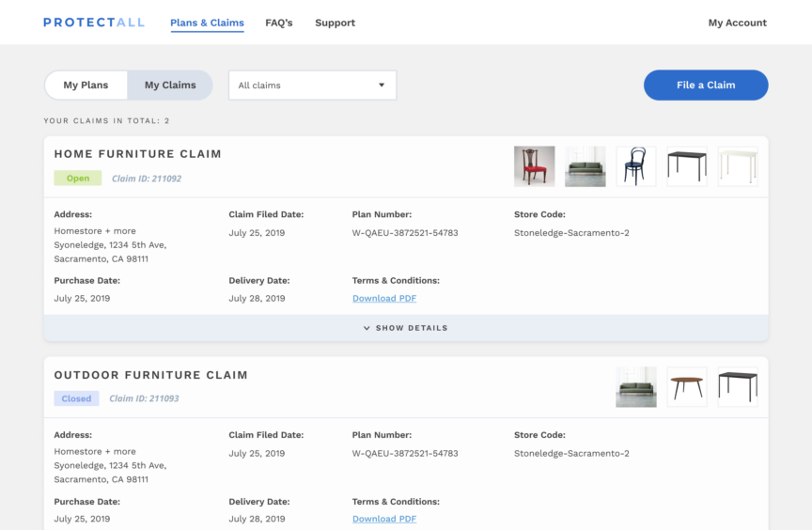Select Claim ID: 211092 text
This screenshot has width=812, height=530.
(x=147, y=179)
